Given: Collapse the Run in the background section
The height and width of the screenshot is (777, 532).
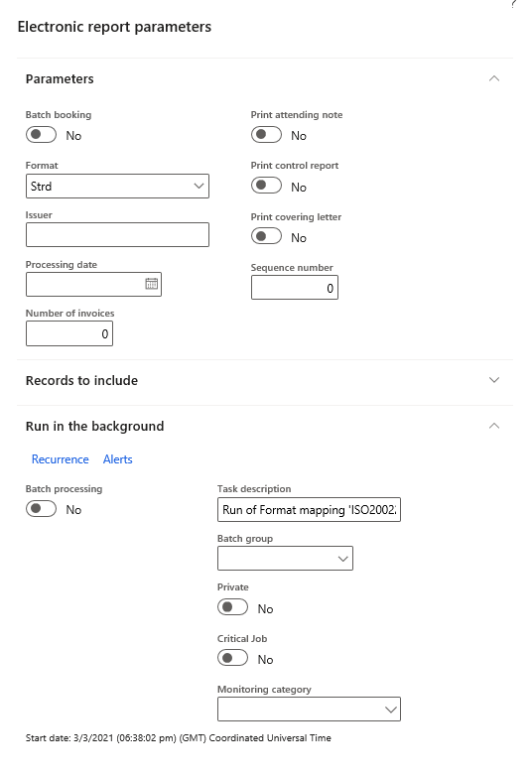Looking at the screenshot, I should (494, 426).
